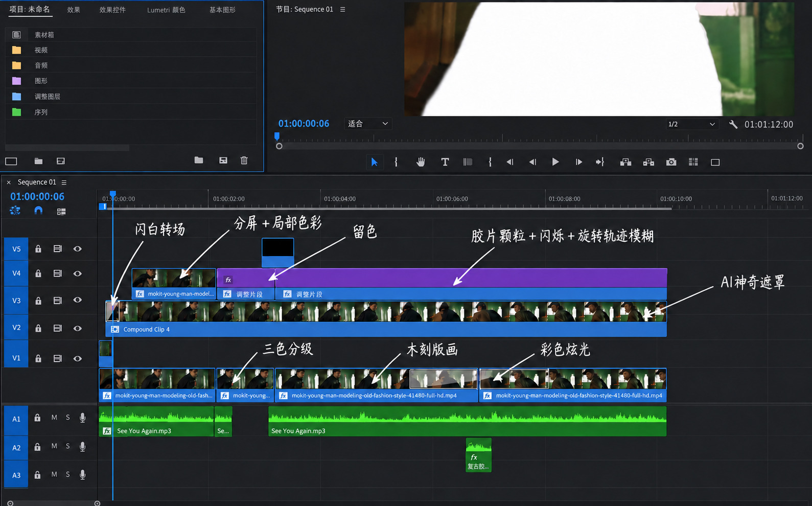Image resolution: width=812 pixels, height=506 pixels.
Task: Click the Project panel zoom slider bar
Action: 67,148
